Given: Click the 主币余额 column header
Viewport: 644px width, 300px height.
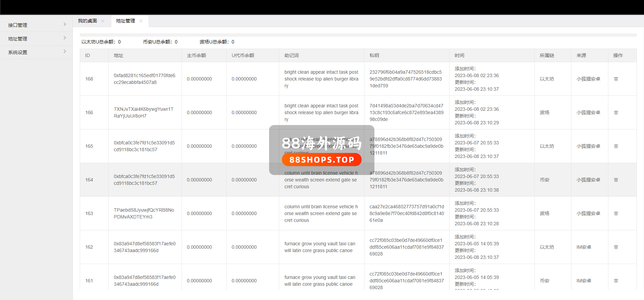Looking at the screenshot, I should coord(196,55).
